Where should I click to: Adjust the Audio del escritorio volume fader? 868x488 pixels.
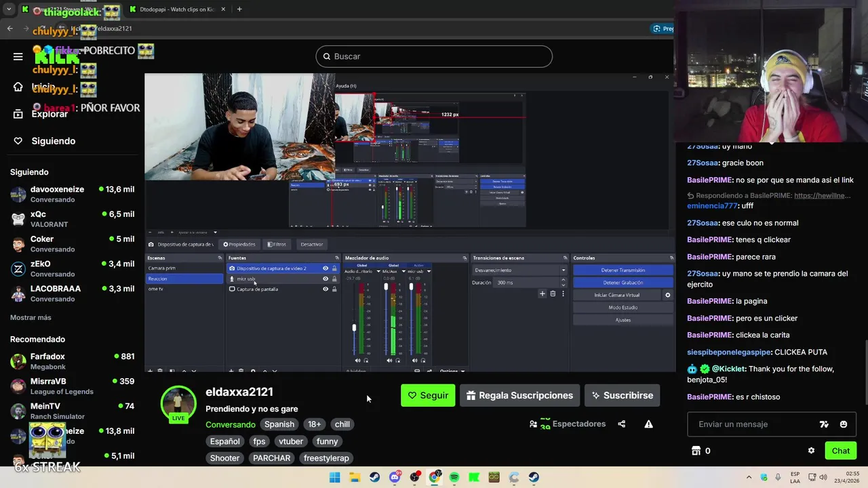pos(353,328)
